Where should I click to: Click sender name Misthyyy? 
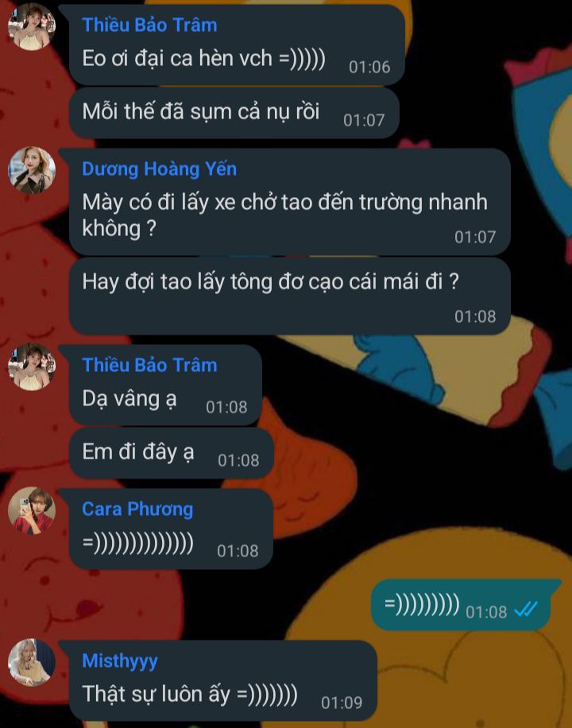120,661
